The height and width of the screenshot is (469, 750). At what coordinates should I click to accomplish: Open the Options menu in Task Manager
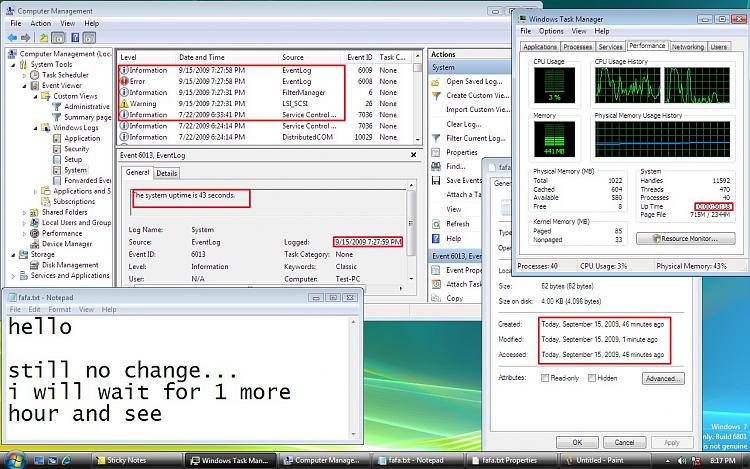coord(551,31)
